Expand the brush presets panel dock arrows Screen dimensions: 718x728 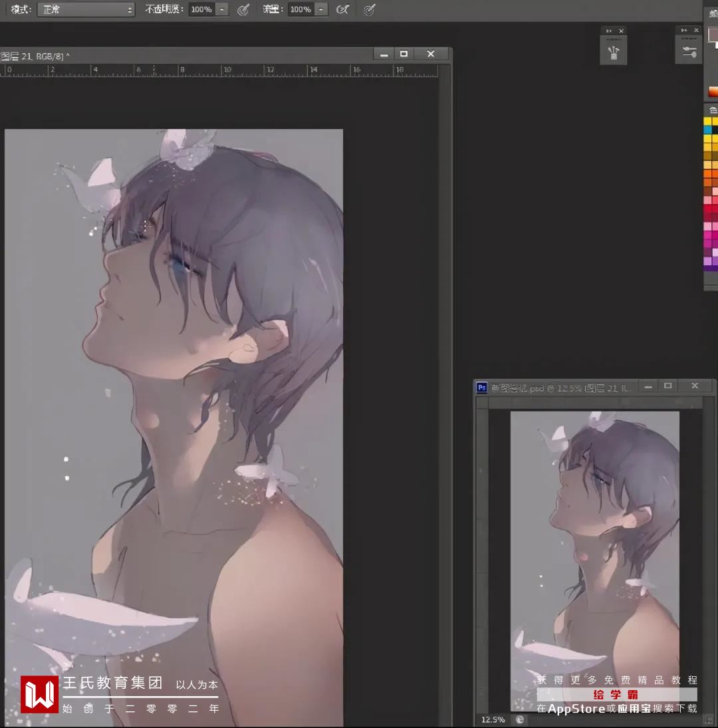tap(609, 31)
